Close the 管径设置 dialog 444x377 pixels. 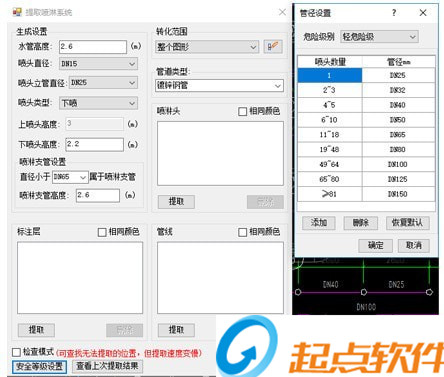point(423,13)
